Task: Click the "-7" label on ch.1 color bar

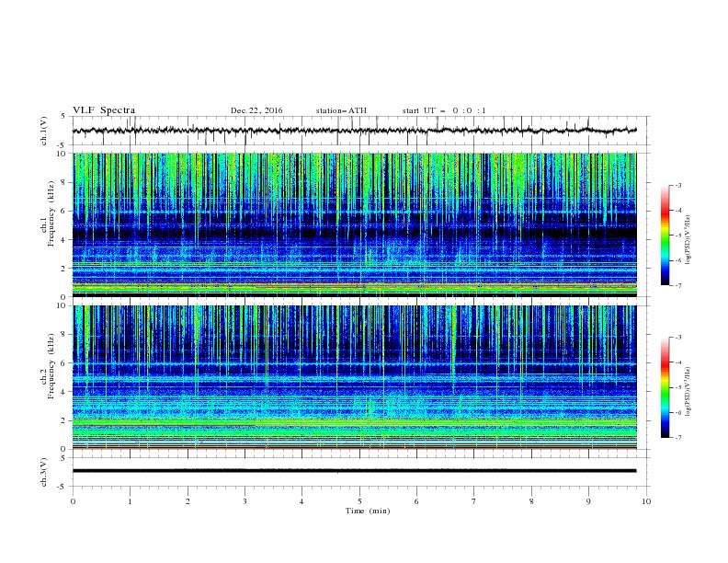Action: [x=677, y=285]
